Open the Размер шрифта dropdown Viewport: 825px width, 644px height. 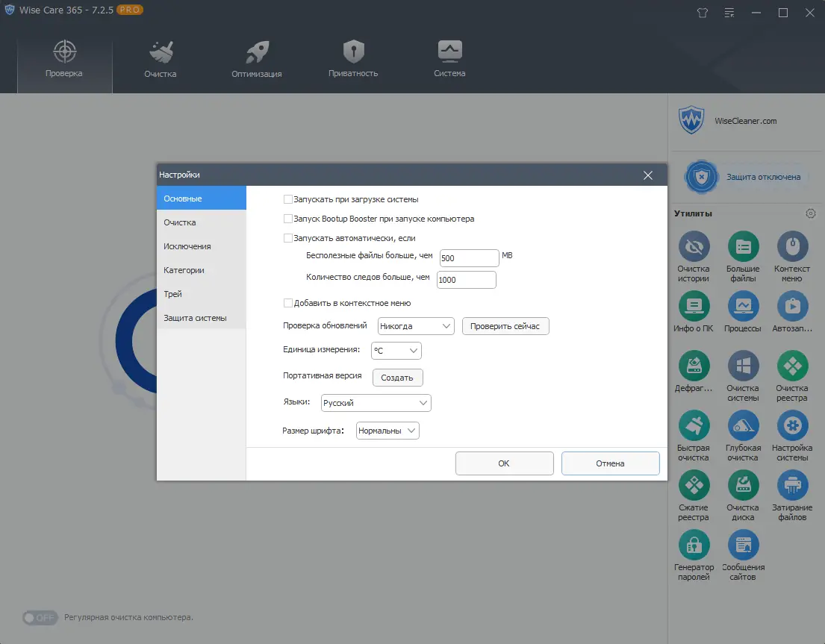pos(387,431)
